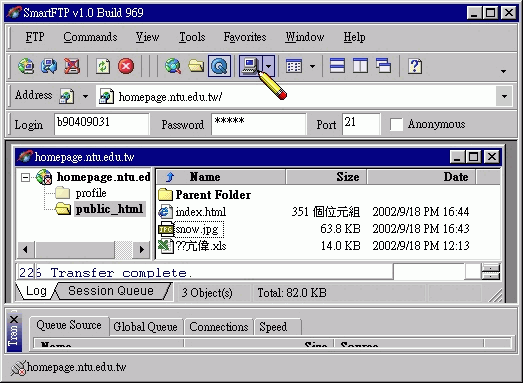Viewport: 523px width, 383px height.
Task: Click the Address bar connect icon
Action: tap(67, 96)
